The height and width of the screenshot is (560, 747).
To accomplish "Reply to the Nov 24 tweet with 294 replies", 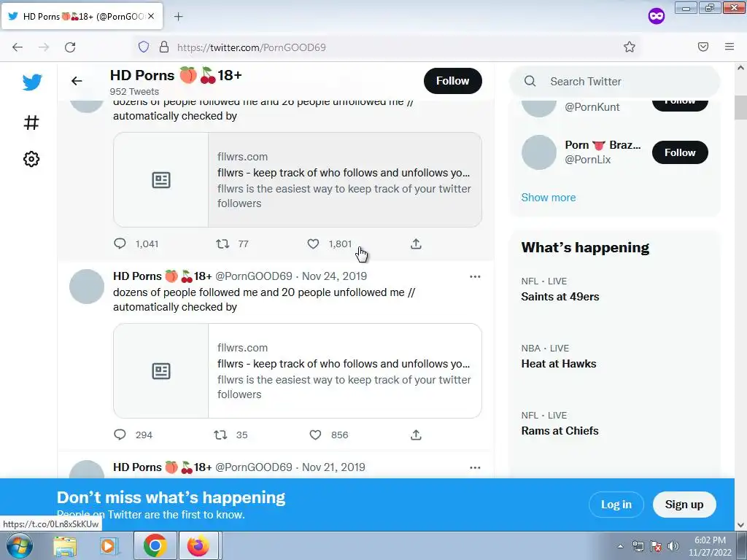I will pos(120,435).
